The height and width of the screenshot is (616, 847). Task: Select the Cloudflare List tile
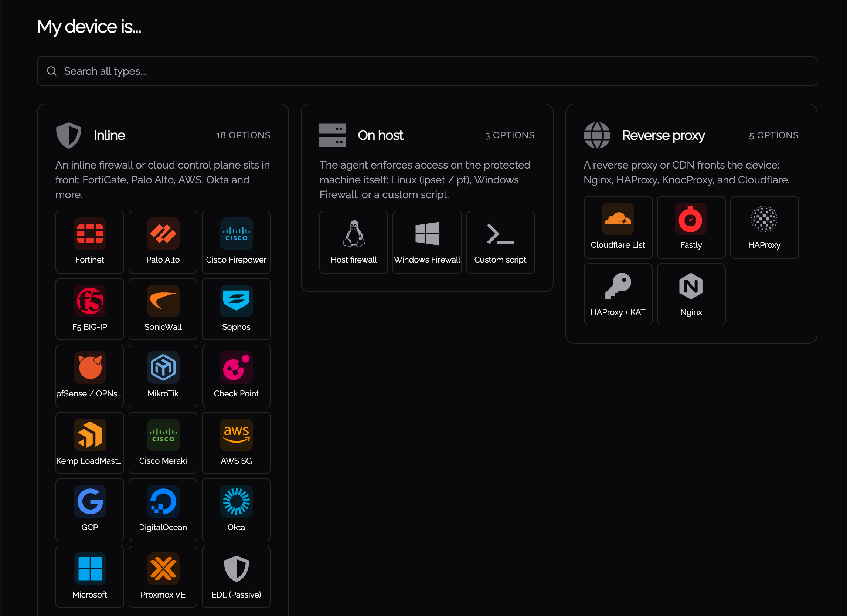(618, 227)
